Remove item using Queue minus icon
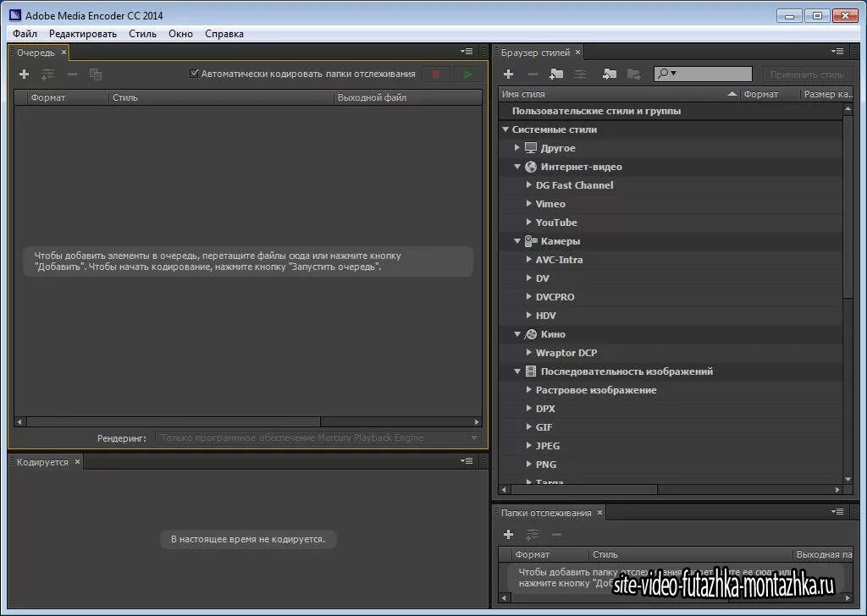The width and height of the screenshot is (867, 616). 73,74
